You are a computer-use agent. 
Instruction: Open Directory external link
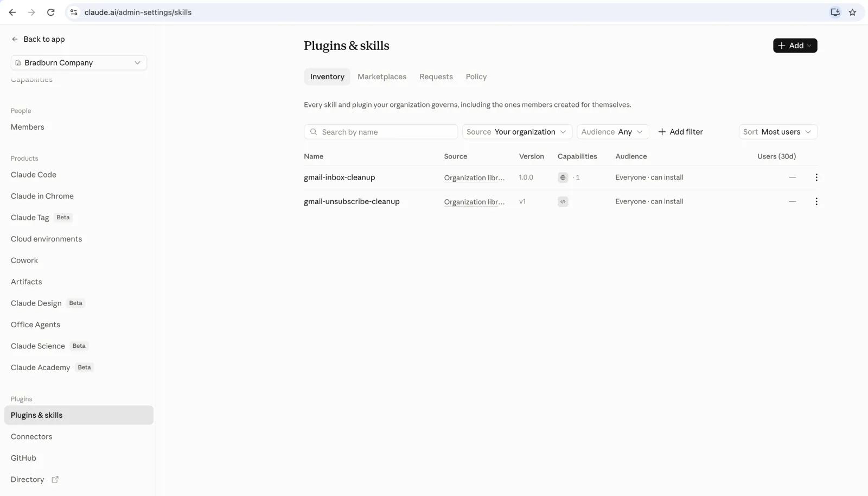click(x=34, y=480)
